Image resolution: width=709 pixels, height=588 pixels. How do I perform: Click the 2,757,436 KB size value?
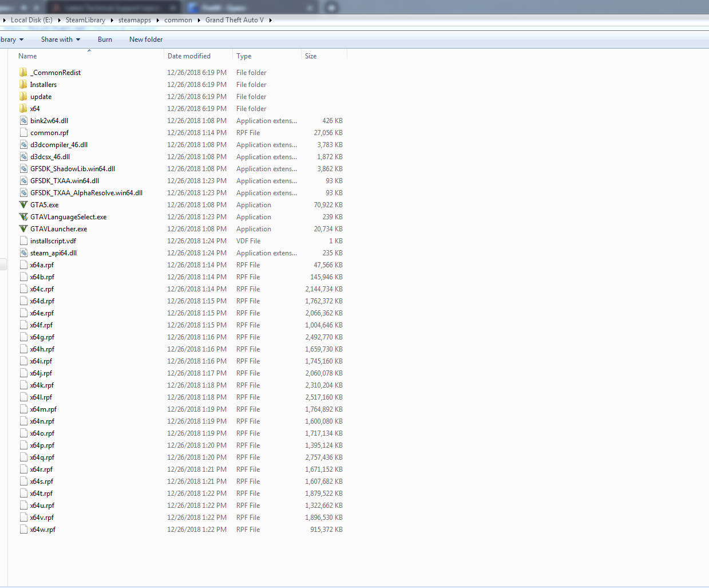pos(324,457)
